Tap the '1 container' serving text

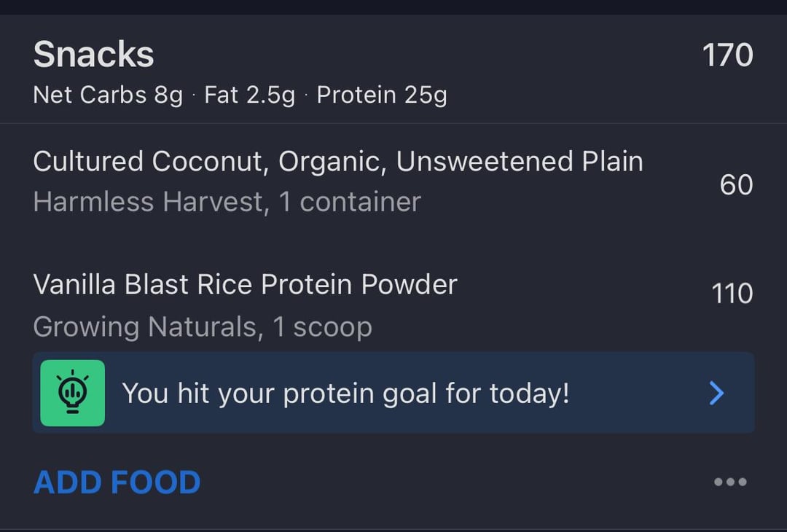click(350, 202)
